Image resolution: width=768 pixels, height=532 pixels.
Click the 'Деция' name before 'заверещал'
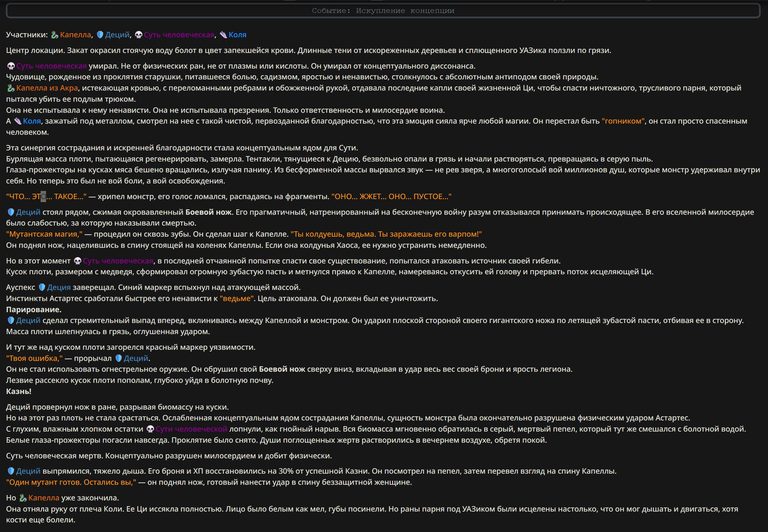(x=59, y=287)
